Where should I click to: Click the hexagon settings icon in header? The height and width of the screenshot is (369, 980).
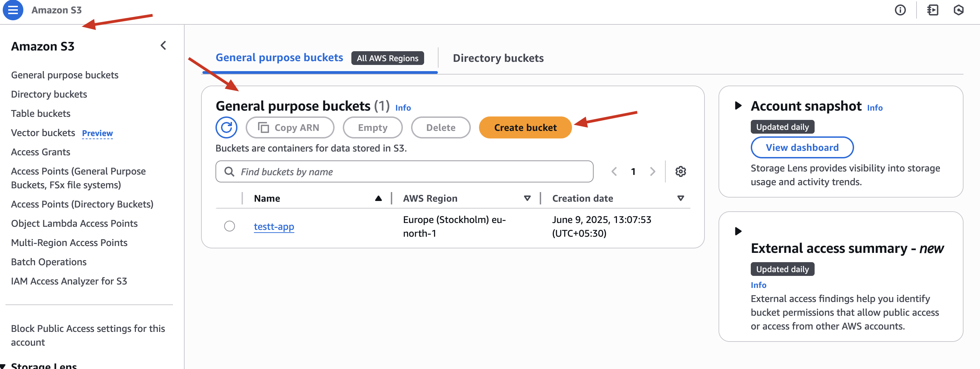(x=959, y=10)
